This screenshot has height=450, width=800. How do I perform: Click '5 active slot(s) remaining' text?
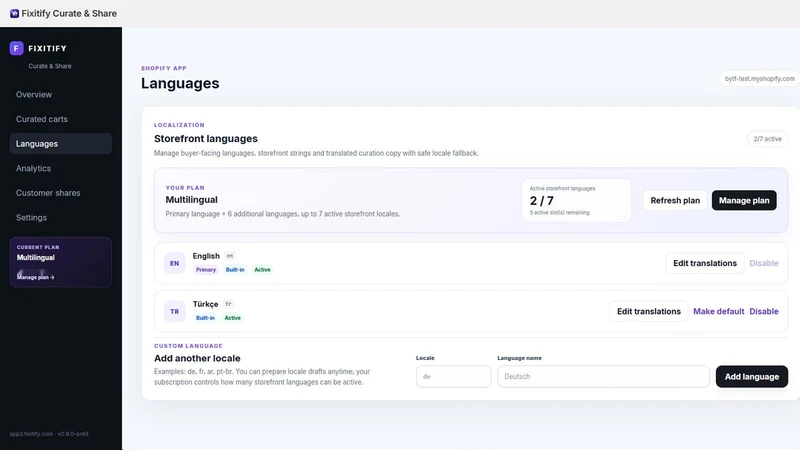(x=559, y=213)
